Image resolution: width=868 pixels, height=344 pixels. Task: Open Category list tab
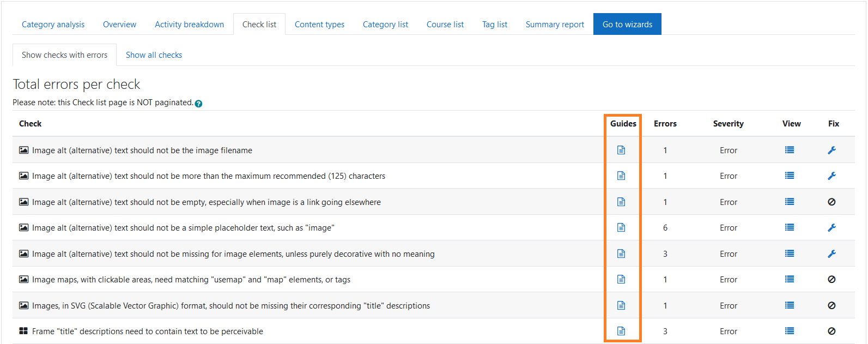pyautogui.click(x=385, y=25)
